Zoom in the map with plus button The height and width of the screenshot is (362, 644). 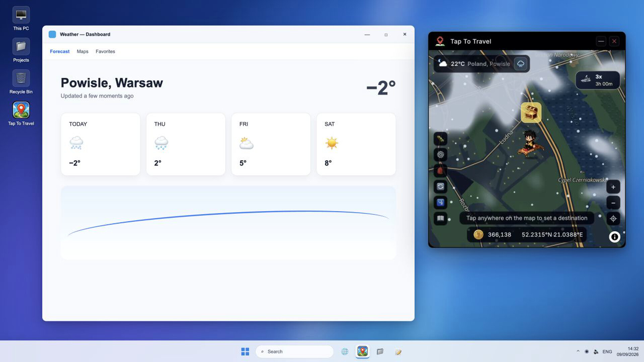[613, 187]
